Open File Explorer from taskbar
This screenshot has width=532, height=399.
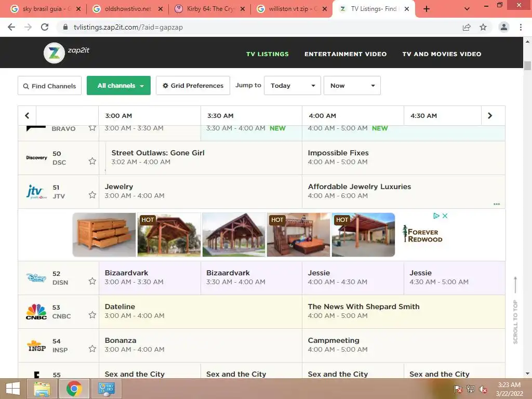pyautogui.click(x=42, y=389)
